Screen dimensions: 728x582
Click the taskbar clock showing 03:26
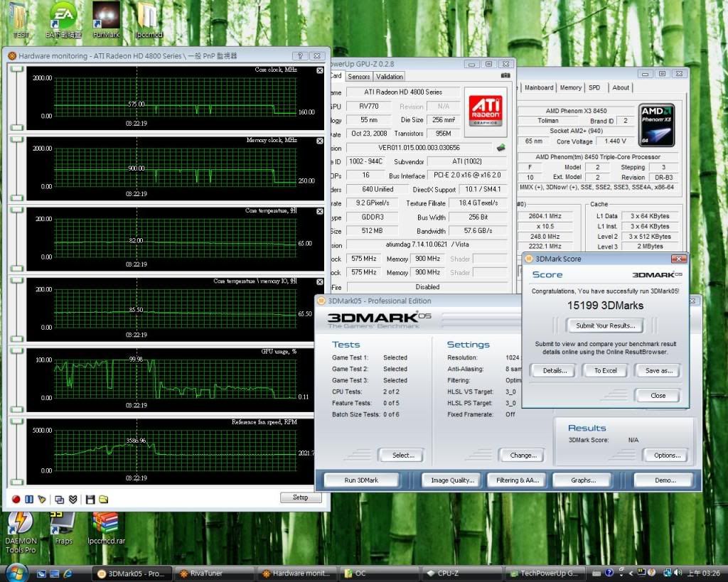[704, 573]
